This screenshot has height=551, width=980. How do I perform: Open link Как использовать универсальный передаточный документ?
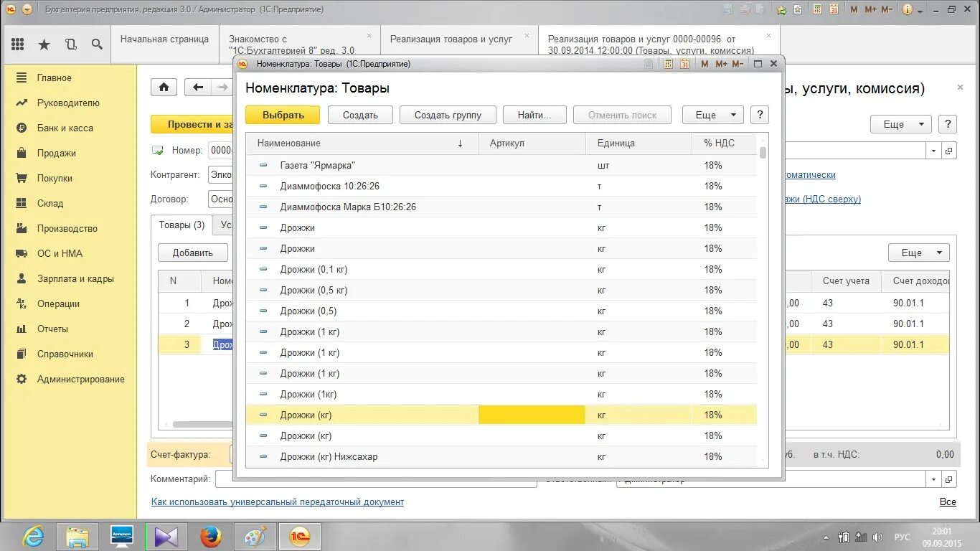point(278,502)
